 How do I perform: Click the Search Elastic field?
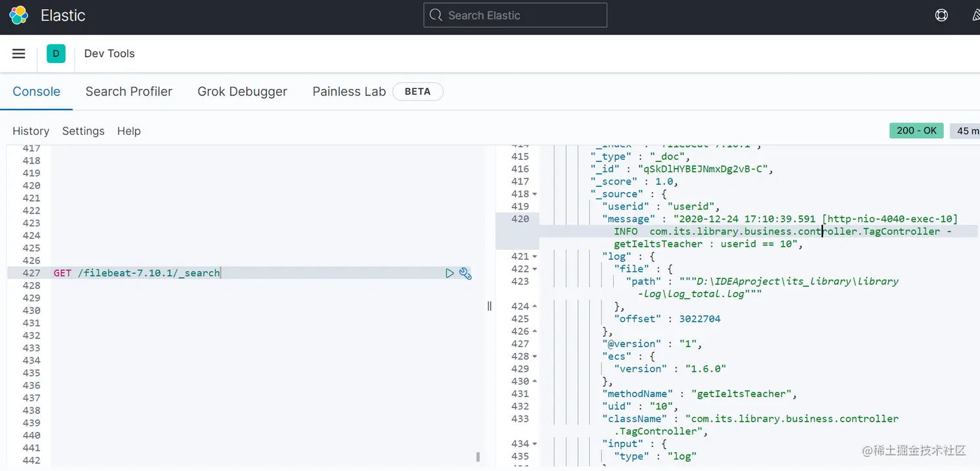pyautogui.click(x=515, y=15)
